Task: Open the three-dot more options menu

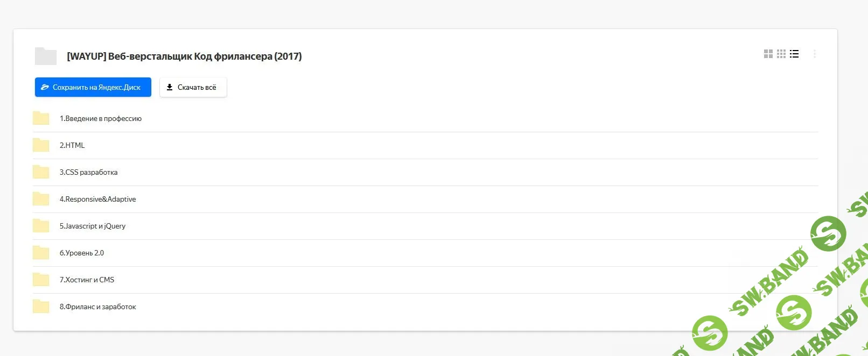Action: 815,54
